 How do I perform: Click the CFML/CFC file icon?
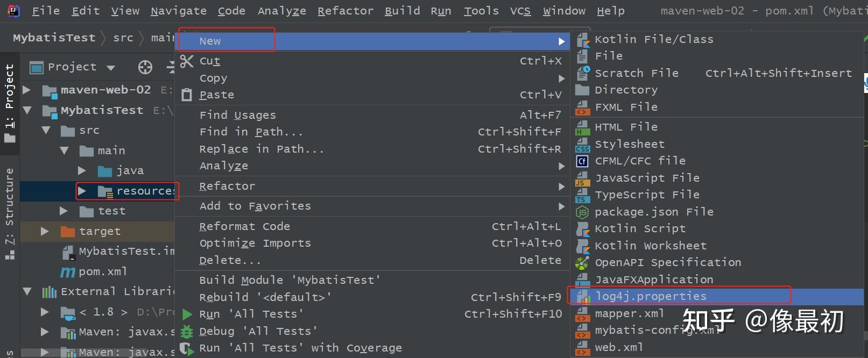582,161
